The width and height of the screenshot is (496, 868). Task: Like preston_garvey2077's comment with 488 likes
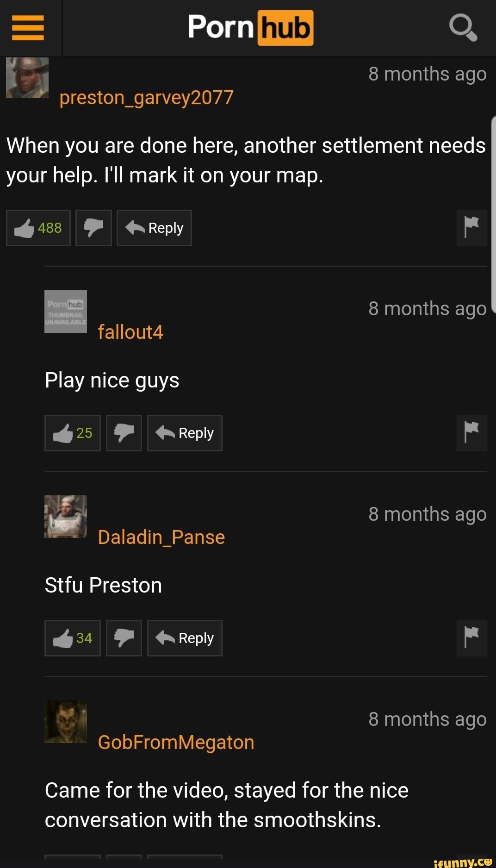point(38,228)
